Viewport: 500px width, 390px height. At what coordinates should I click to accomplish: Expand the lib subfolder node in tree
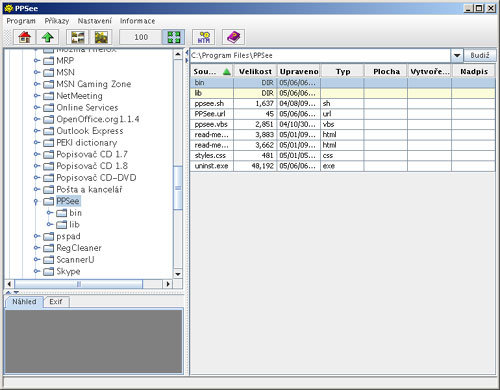[x=50, y=224]
